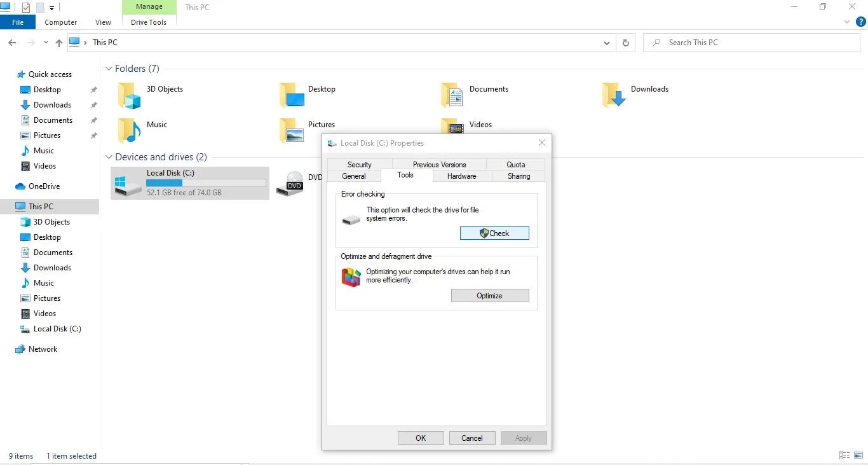Click the OneDrive icon in the sidebar
Screen dimensions: 868x465
tap(20, 186)
